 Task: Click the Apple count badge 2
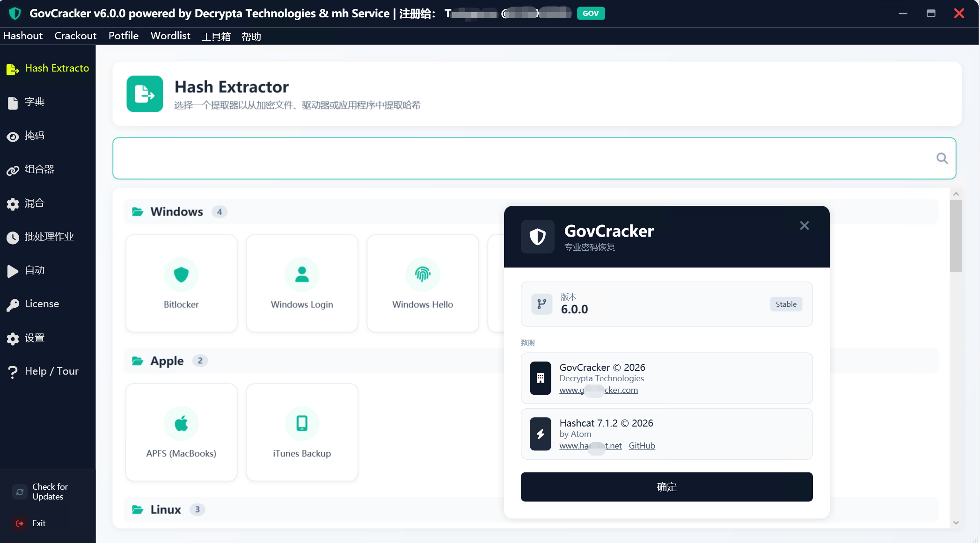200,361
